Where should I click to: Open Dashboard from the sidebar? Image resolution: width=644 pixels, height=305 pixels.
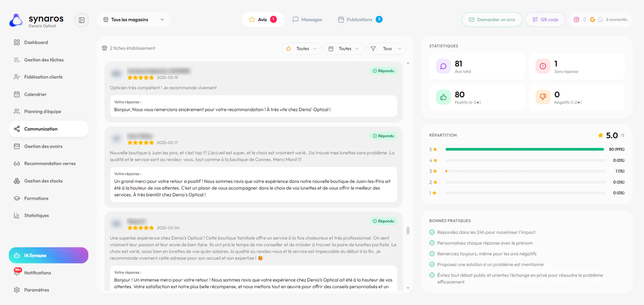[x=48, y=42]
